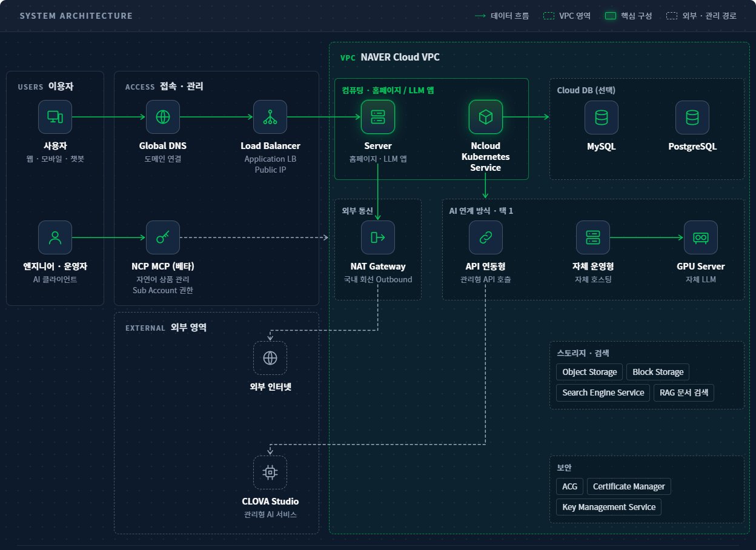Select the RAG 문서 검색 chip
Screen dimensions: 756x550
[x=684, y=393]
